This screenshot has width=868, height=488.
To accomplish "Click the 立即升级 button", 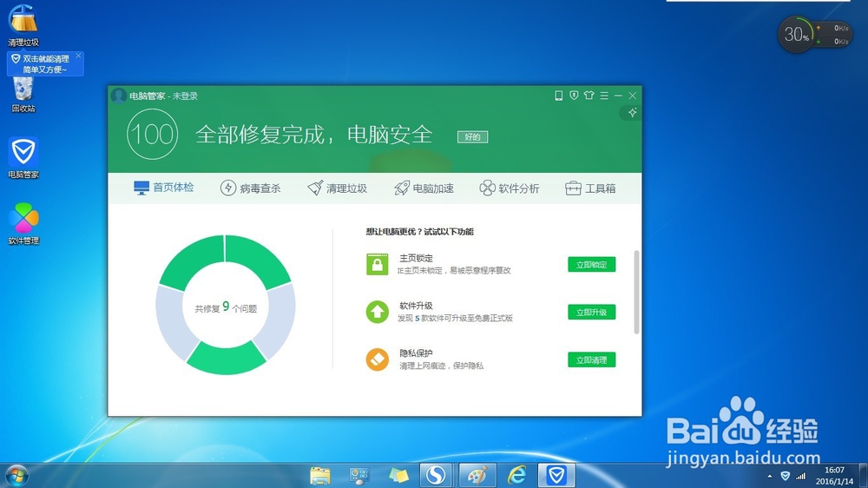I will point(592,312).
